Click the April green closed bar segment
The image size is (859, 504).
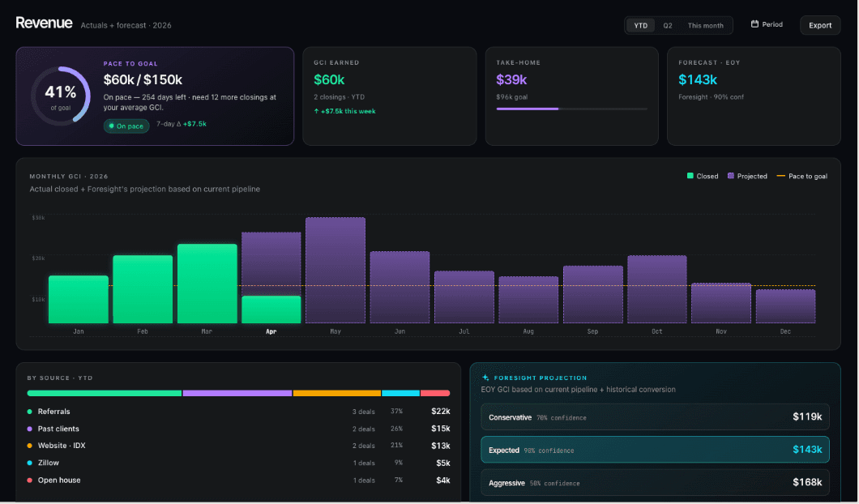point(271,310)
